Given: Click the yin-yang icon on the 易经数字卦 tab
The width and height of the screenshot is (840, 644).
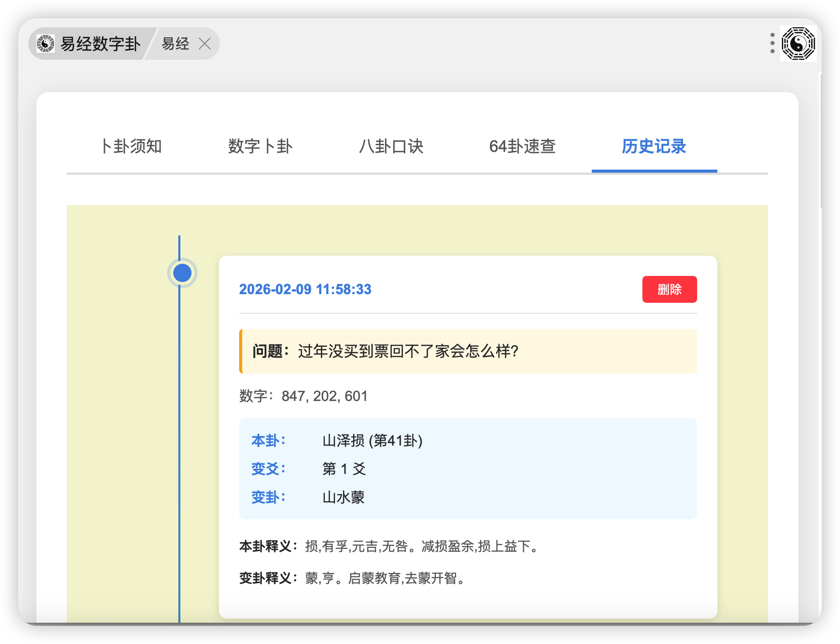Looking at the screenshot, I should coord(46,44).
